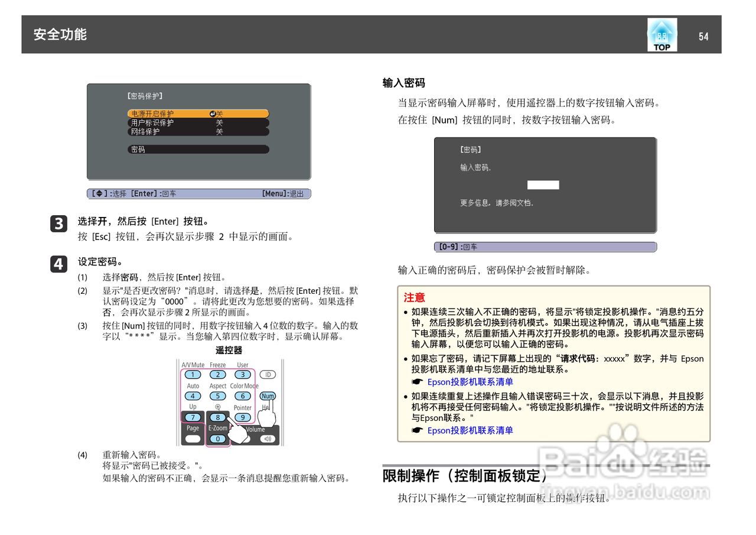Select the 网络保护 menu row

coord(198,132)
